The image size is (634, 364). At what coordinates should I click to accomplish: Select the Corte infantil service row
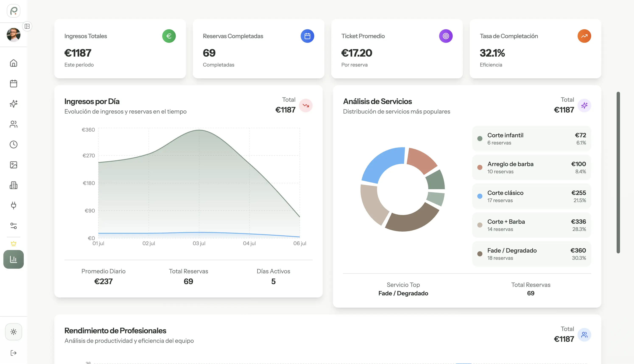click(531, 139)
